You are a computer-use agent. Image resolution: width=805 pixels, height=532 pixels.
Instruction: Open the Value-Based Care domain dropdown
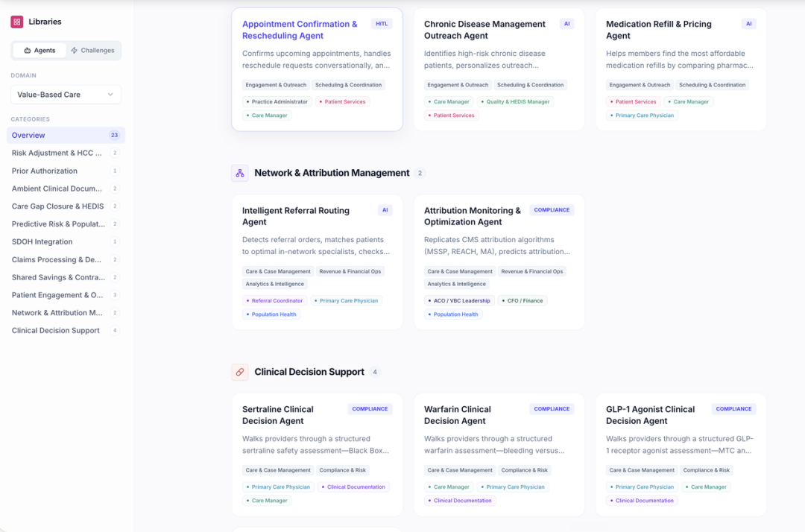coord(66,95)
